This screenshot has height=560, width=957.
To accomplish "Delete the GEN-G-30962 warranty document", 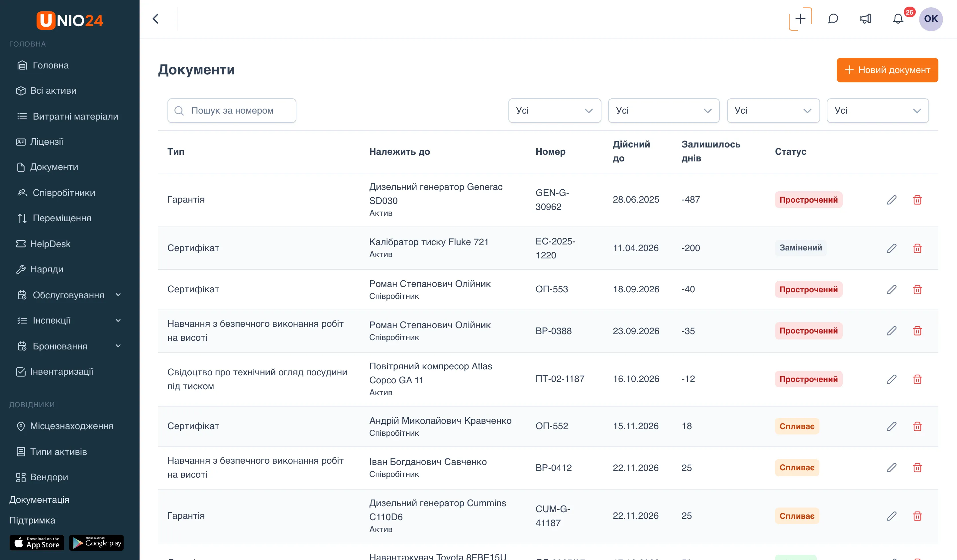I will (917, 200).
